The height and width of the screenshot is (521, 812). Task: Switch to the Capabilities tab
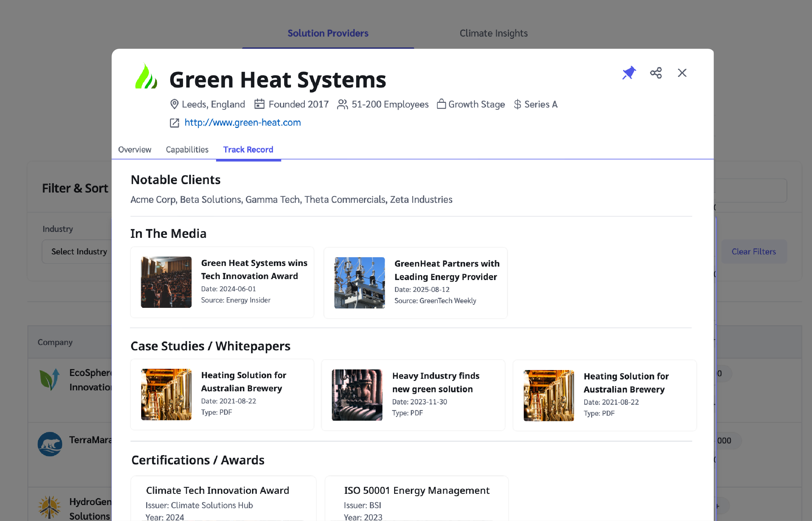coord(187,149)
